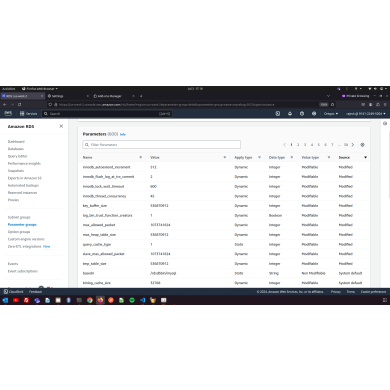
Task: Open the help question mark icon
Action: click(302, 114)
